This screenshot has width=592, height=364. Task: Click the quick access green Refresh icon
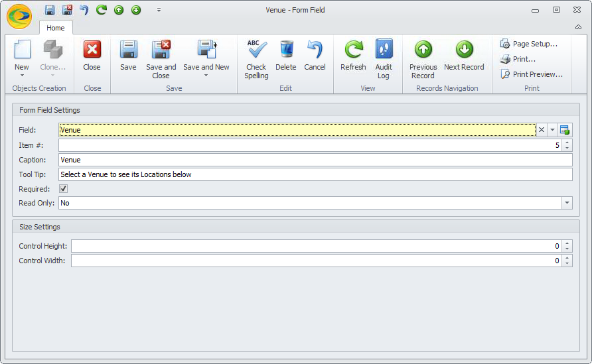(x=101, y=10)
